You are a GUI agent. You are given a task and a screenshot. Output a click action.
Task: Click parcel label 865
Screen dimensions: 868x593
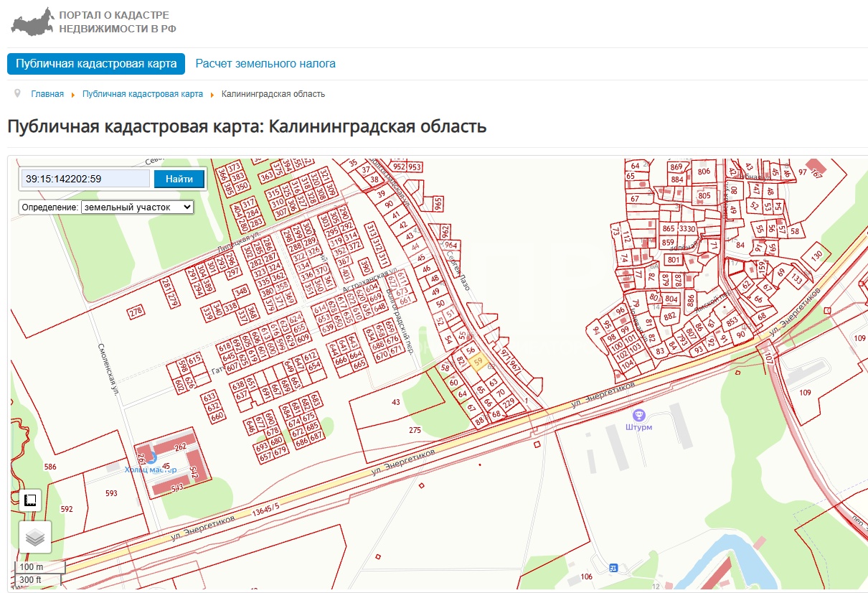coord(669,229)
